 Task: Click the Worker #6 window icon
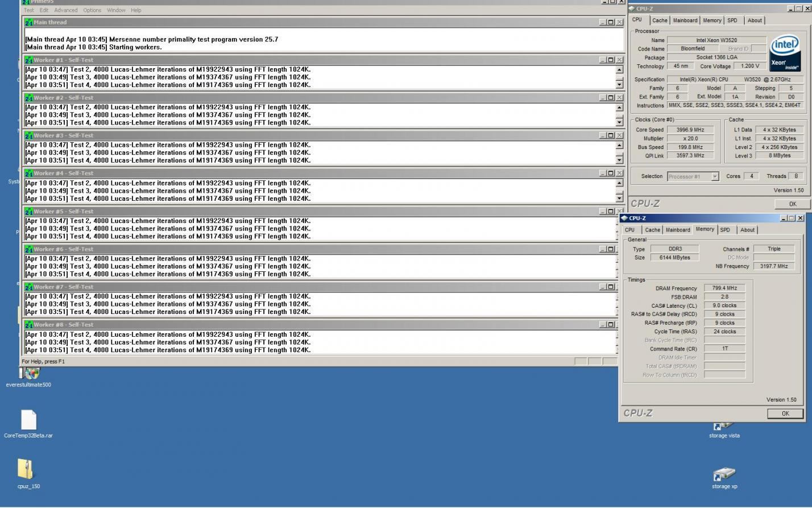coord(28,249)
